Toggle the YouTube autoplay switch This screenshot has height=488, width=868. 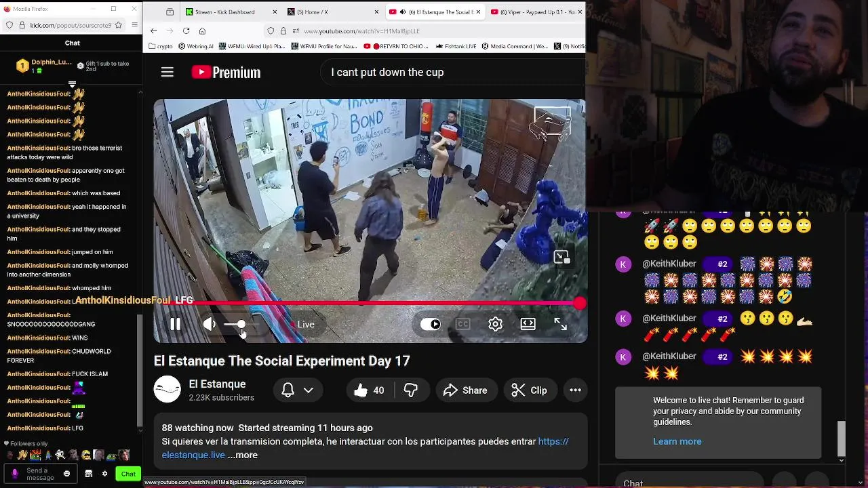[431, 324]
